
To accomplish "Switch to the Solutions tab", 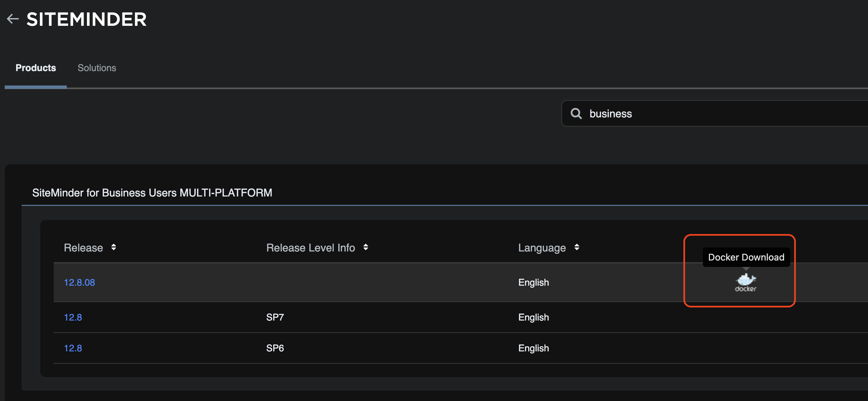I will click(x=97, y=68).
